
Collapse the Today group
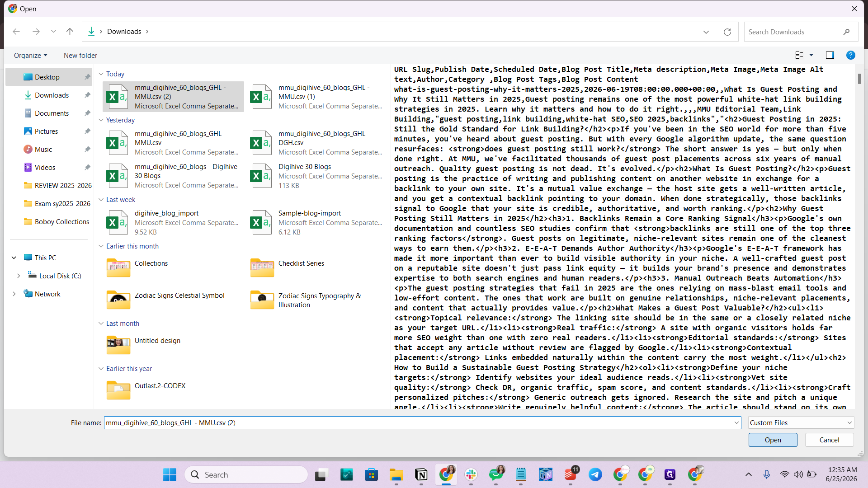pyautogui.click(x=101, y=74)
